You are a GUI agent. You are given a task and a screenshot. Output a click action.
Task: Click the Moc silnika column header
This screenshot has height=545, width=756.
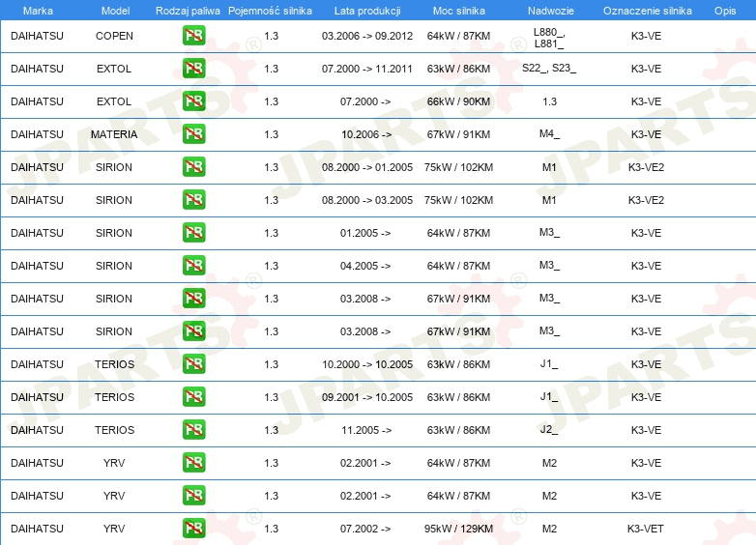pyautogui.click(x=458, y=11)
